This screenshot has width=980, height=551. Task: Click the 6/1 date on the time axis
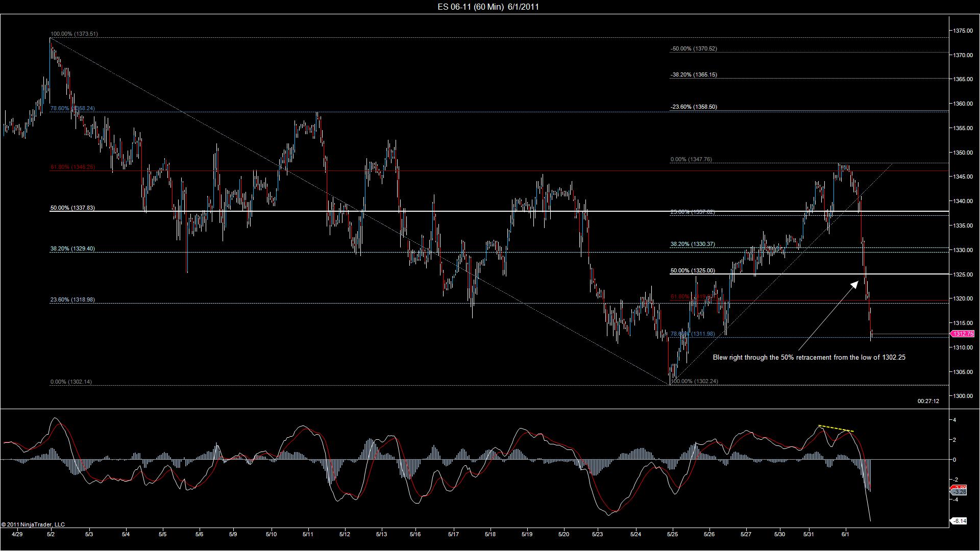[845, 535]
